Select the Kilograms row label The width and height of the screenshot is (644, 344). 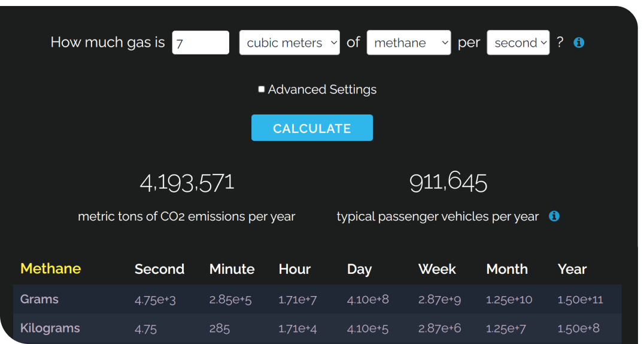click(x=50, y=328)
